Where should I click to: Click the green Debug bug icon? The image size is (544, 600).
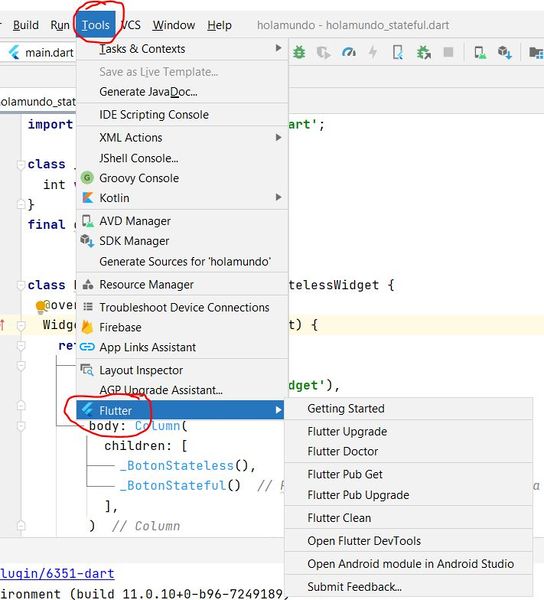click(x=299, y=52)
